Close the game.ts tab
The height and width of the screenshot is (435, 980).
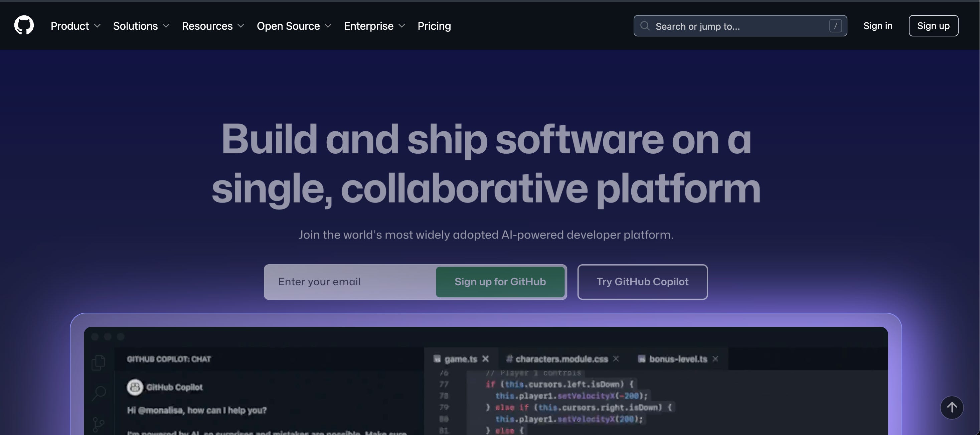[485, 359]
